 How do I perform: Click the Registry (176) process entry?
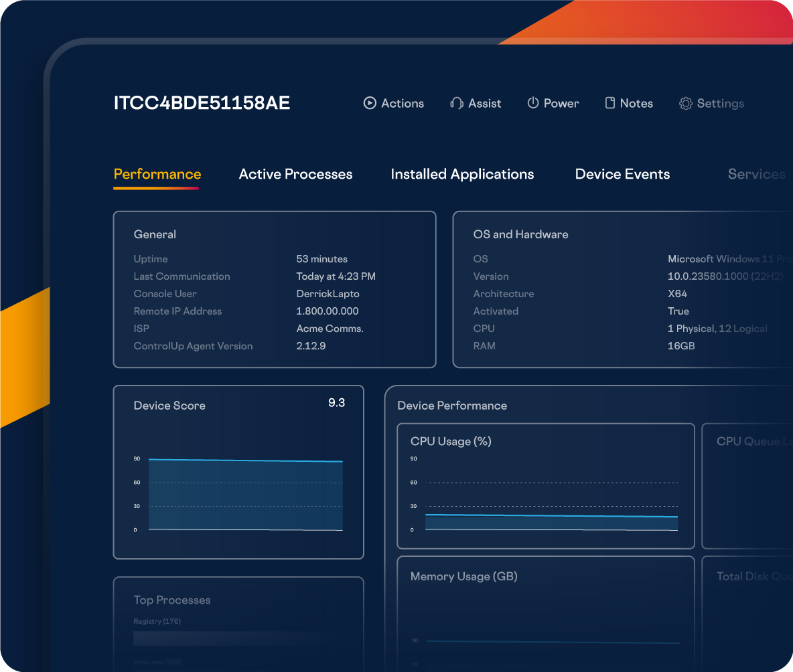[157, 622]
